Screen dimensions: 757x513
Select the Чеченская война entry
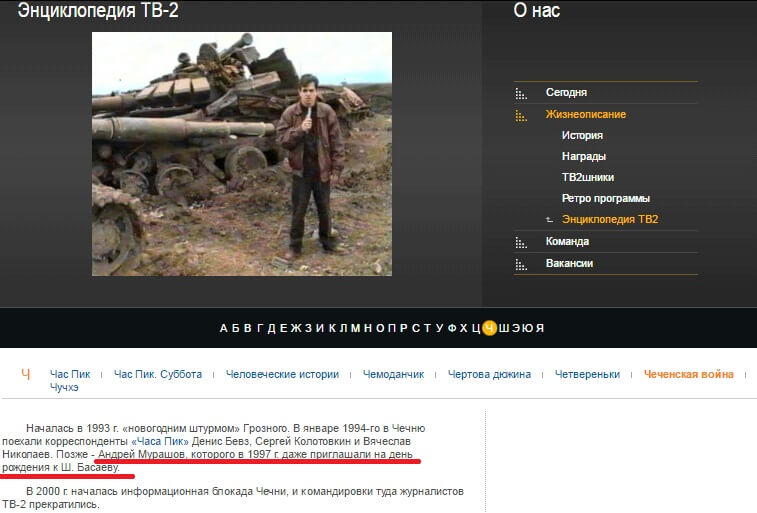pos(688,374)
